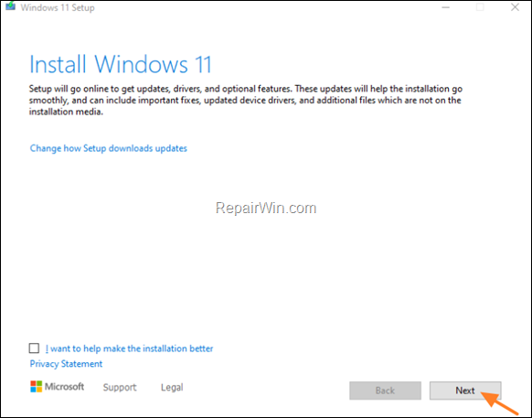Open the Privacy Statement link
532x418 pixels.
pos(66,364)
